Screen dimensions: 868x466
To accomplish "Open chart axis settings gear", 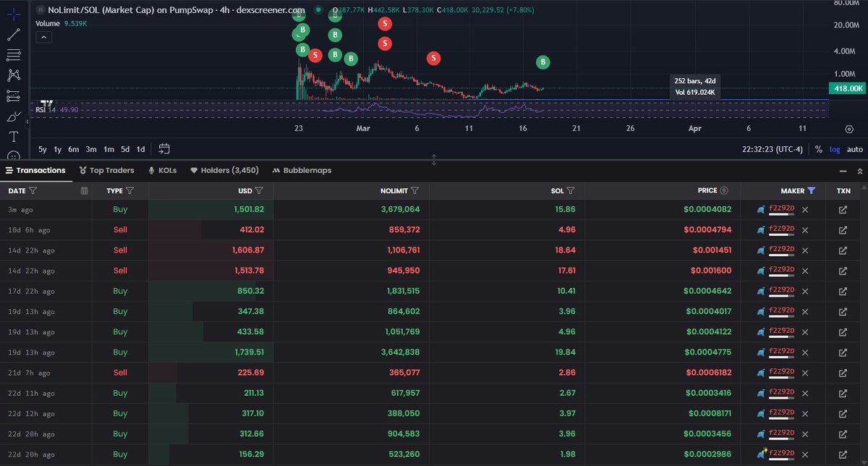I will (849, 128).
